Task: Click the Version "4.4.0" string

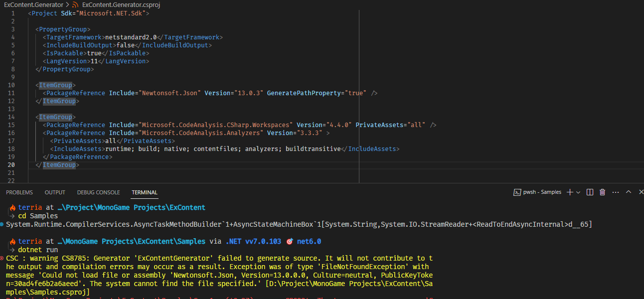Action: point(339,125)
